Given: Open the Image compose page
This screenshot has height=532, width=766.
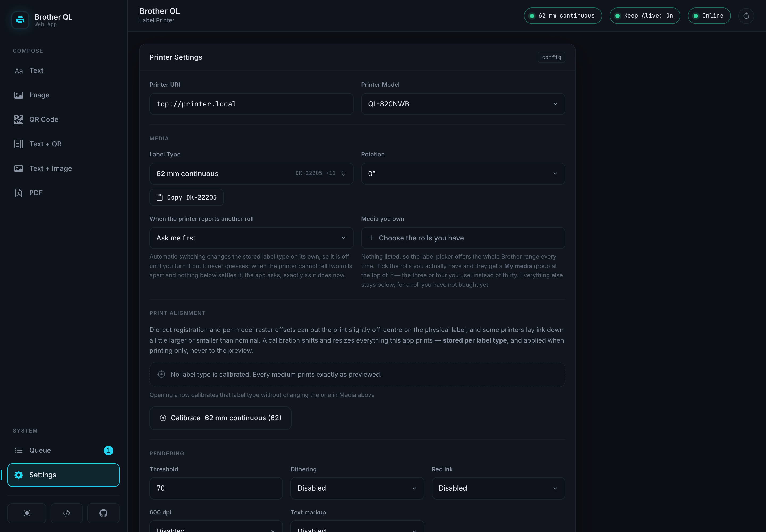Looking at the screenshot, I should 63,95.
